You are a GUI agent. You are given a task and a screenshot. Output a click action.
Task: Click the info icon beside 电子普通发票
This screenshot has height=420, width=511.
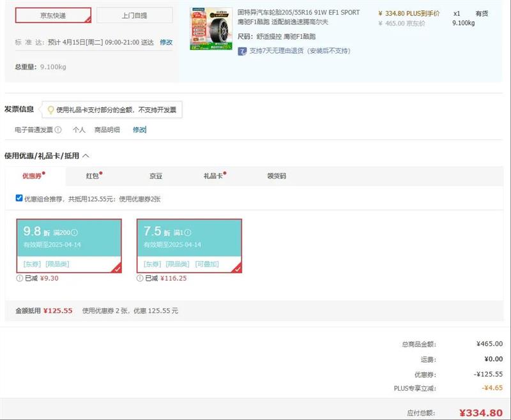58,130
